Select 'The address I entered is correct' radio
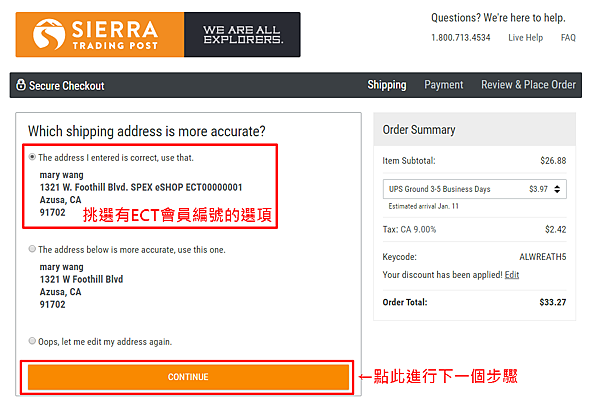600x404 pixels. (32, 157)
